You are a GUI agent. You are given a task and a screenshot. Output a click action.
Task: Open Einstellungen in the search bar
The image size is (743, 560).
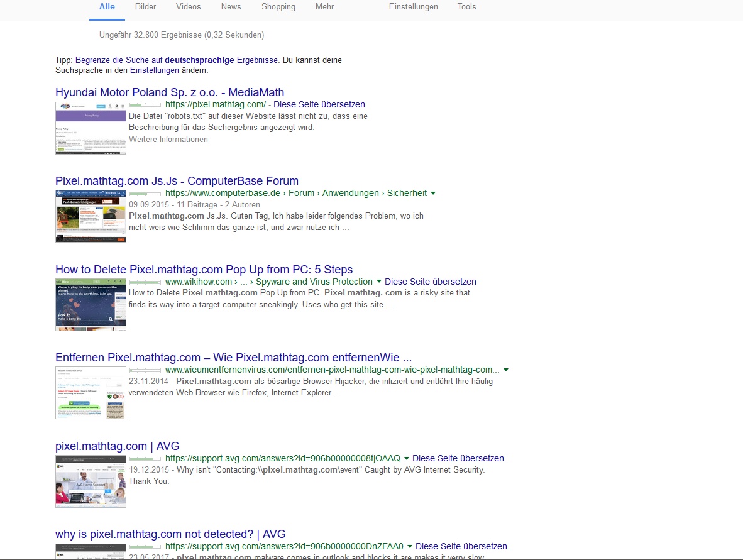pyautogui.click(x=413, y=7)
